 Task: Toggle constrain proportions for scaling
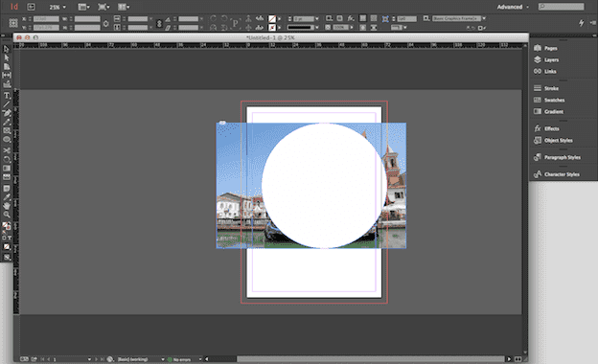click(159, 23)
